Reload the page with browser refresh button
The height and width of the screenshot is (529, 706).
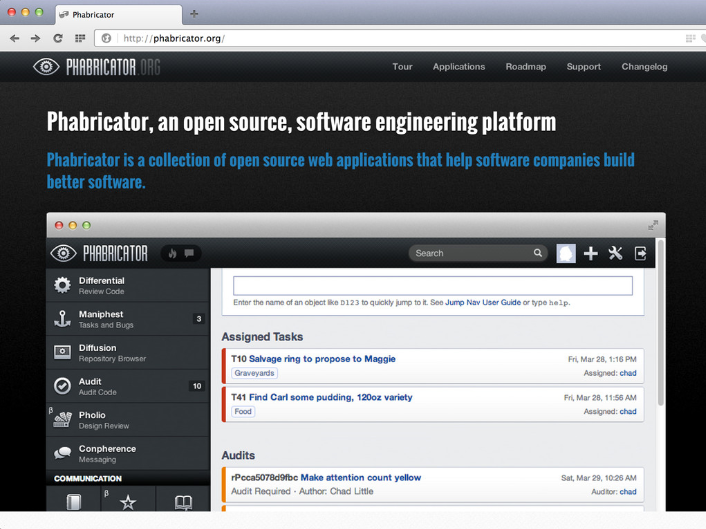coord(58,38)
